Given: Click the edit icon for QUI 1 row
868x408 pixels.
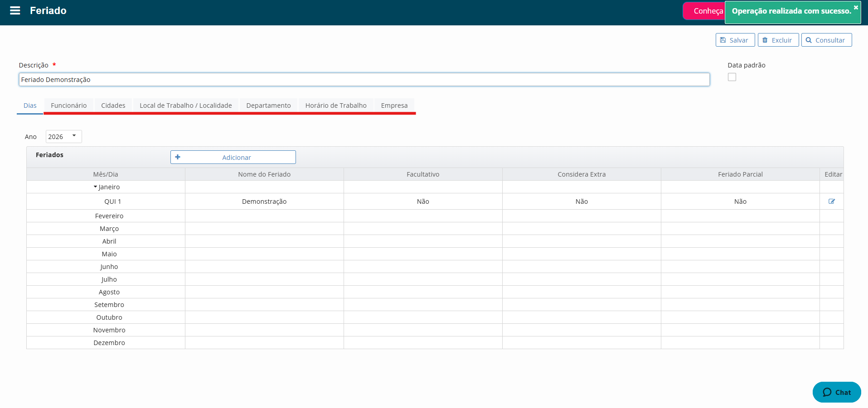Looking at the screenshot, I should point(832,202).
